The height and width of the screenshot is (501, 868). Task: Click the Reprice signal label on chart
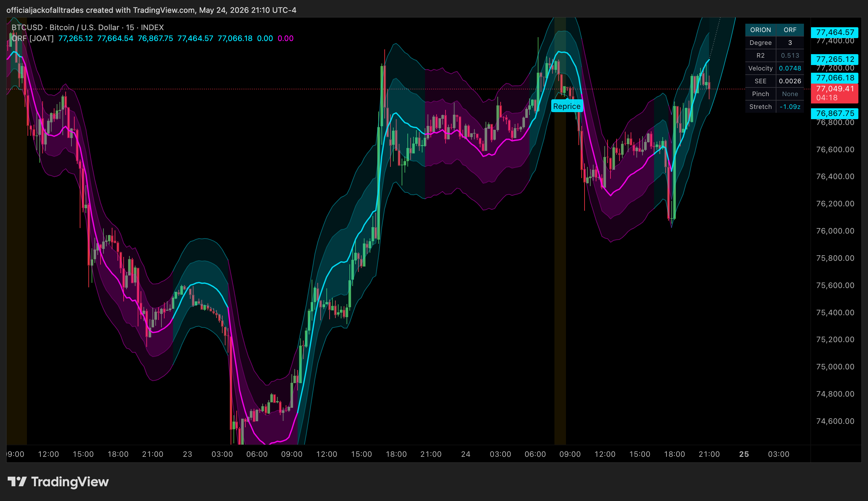tap(567, 106)
